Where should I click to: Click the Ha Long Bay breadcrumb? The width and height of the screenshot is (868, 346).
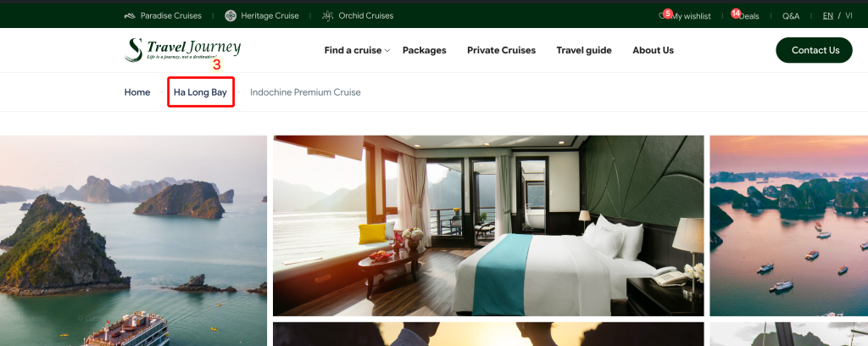point(200,92)
